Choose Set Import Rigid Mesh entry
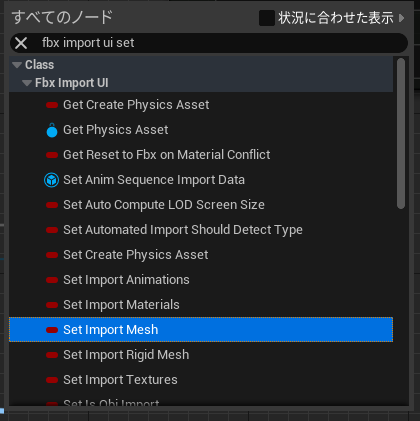420x421 pixels. pos(201,355)
